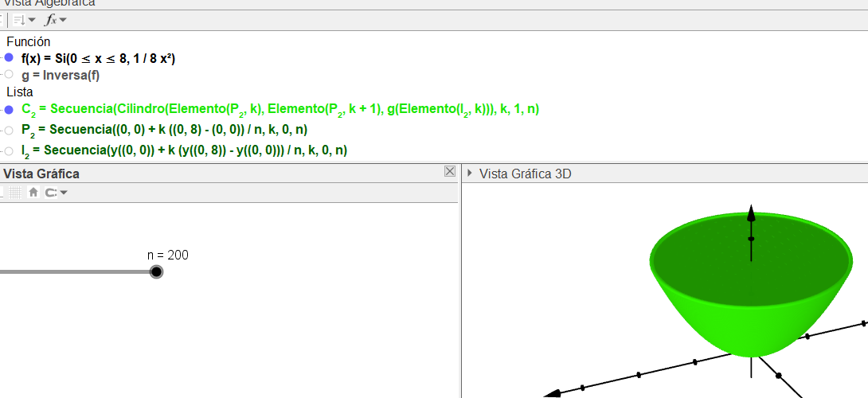Viewport: 868px width, 398px height.
Task: Click the sort objects icon in Algebra view
Action: (x=20, y=20)
